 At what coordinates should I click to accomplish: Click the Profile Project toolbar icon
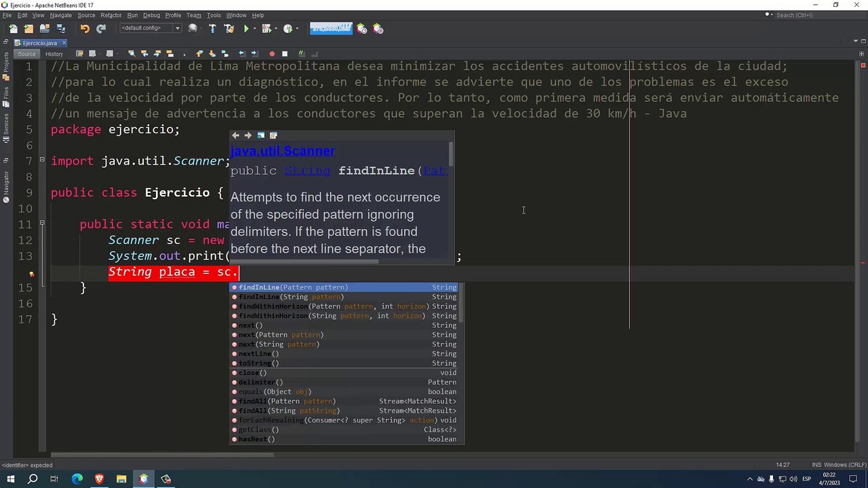tap(288, 28)
